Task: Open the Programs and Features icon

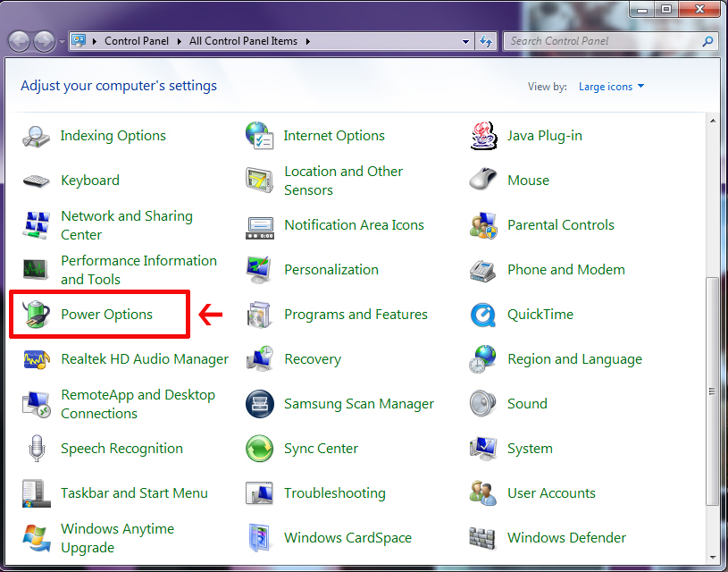Action: (x=260, y=314)
